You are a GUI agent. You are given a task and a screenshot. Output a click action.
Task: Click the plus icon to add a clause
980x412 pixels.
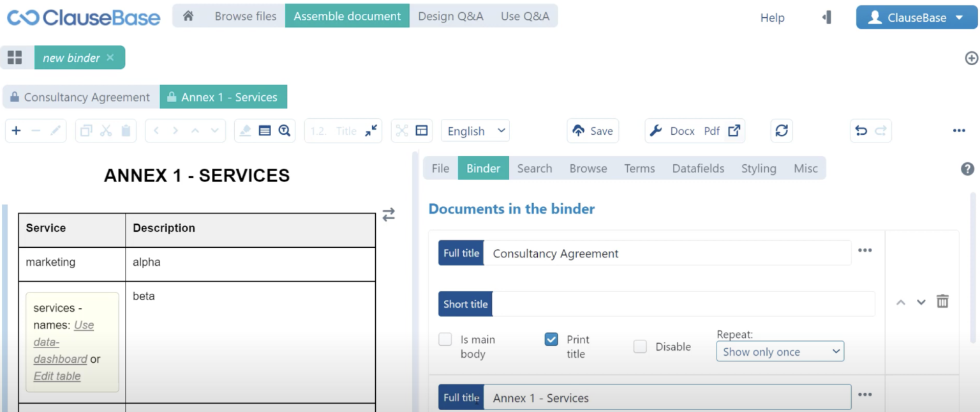click(x=17, y=131)
